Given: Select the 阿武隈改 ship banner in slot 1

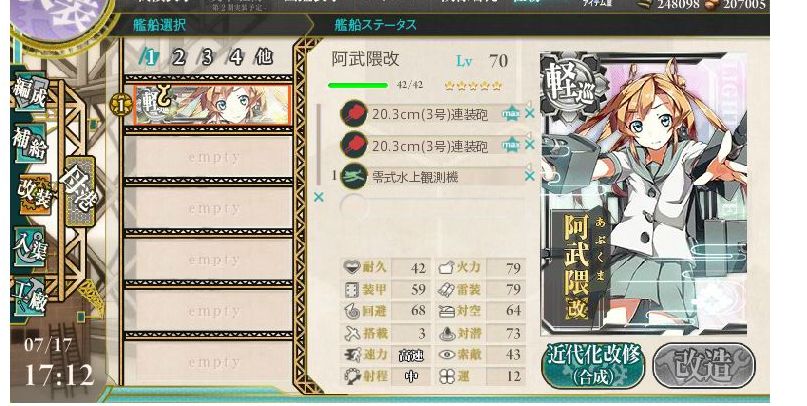Looking at the screenshot, I should pyautogui.click(x=212, y=105).
